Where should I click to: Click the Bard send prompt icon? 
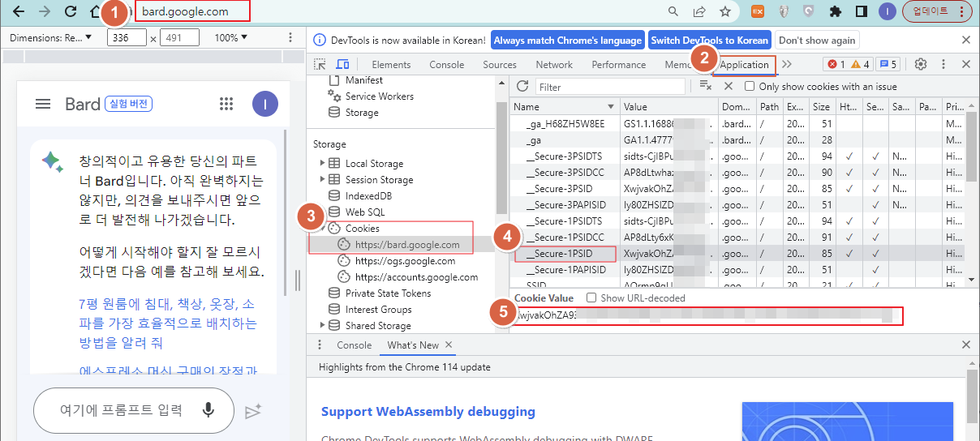(x=253, y=411)
